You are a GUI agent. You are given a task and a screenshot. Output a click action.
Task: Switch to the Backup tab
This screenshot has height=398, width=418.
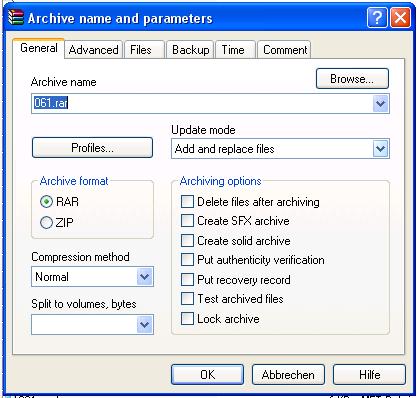[190, 50]
